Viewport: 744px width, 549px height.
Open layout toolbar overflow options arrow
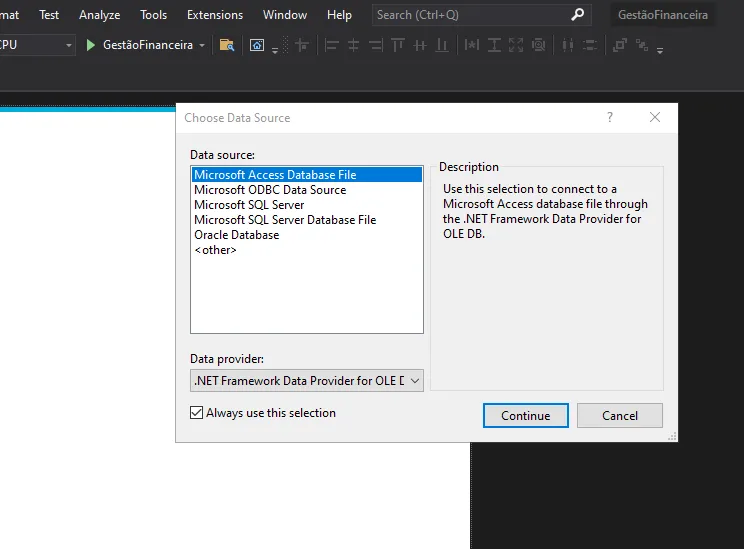tap(660, 50)
